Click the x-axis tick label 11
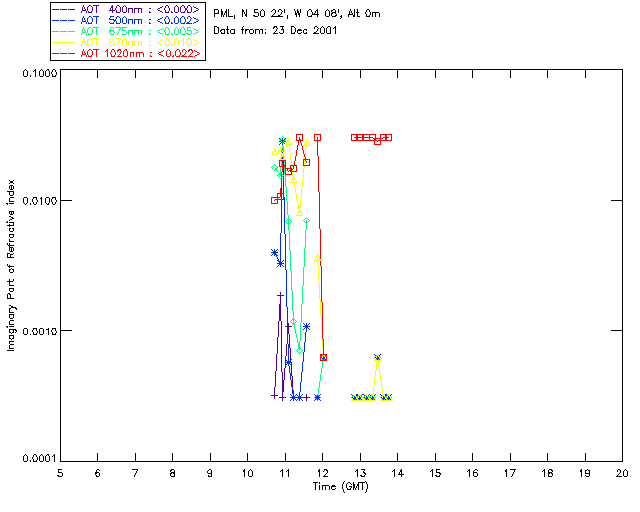 pyautogui.click(x=285, y=473)
